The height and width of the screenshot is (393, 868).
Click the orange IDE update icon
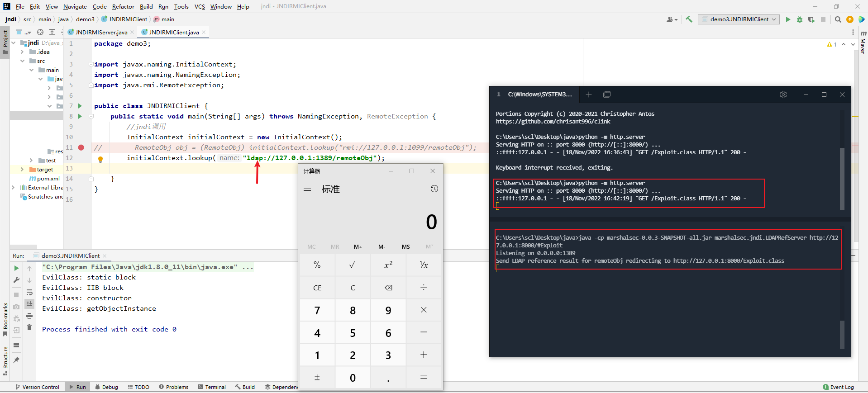pos(850,19)
